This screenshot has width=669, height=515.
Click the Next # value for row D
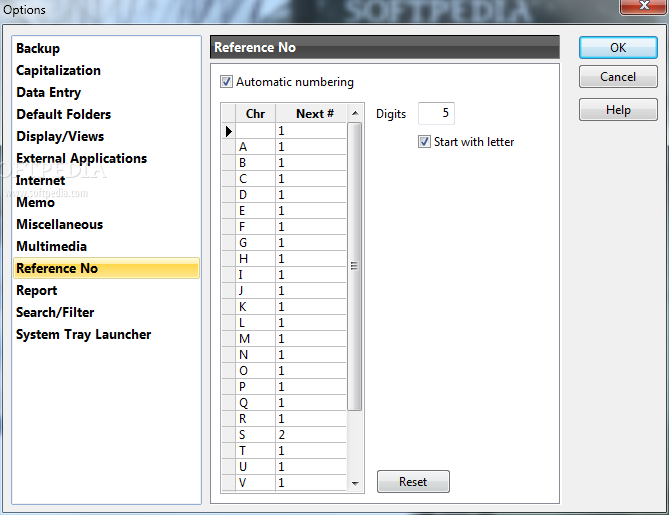point(311,195)
